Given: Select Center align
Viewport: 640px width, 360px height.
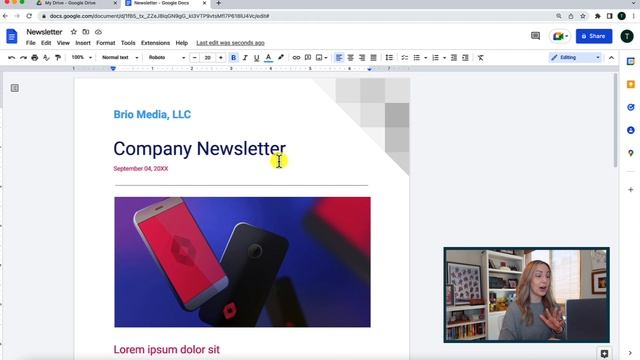Looking at the screenshot, I should 350,58.
